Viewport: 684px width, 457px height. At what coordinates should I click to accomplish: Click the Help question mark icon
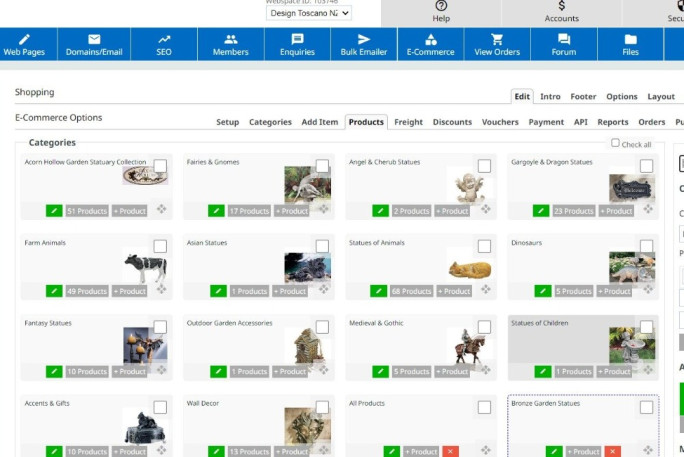441,6
